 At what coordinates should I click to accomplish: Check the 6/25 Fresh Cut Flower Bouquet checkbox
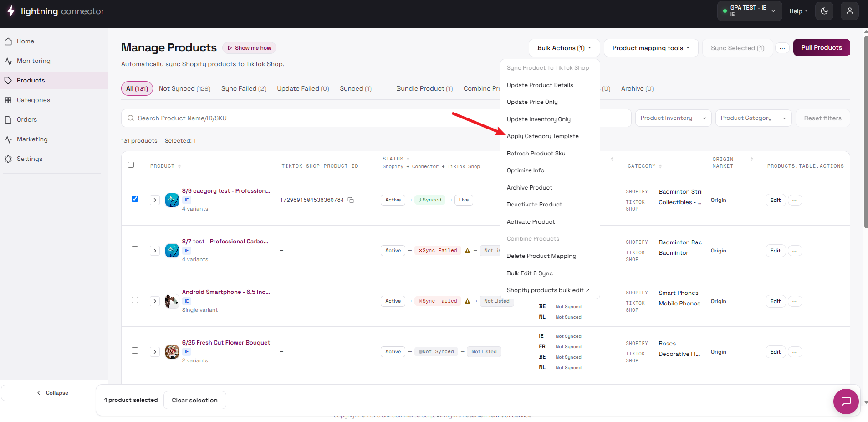[x=135, y=350]
